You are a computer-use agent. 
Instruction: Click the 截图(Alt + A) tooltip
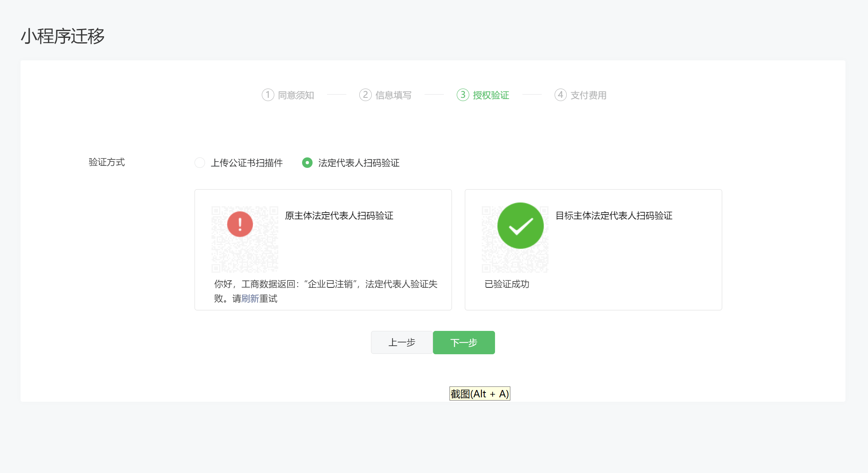[x=480, y=394]
